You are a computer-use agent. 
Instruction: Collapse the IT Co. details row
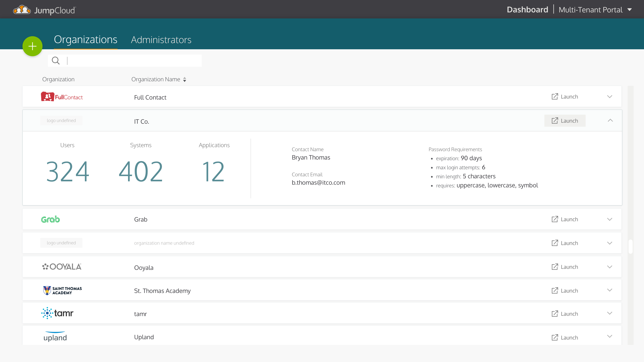[x=610, y=120]
